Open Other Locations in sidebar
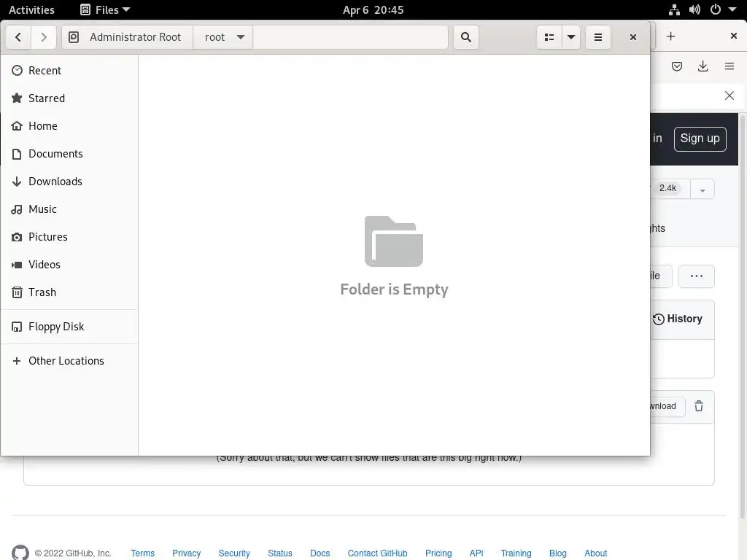Viewport: 747px width, 560px height. tap(69, 361)
